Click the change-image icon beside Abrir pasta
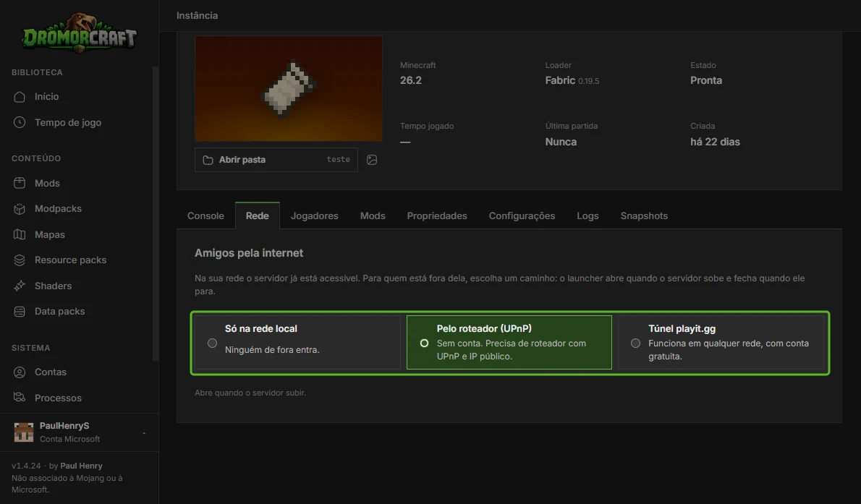861x504 pixels. (372, 160)
